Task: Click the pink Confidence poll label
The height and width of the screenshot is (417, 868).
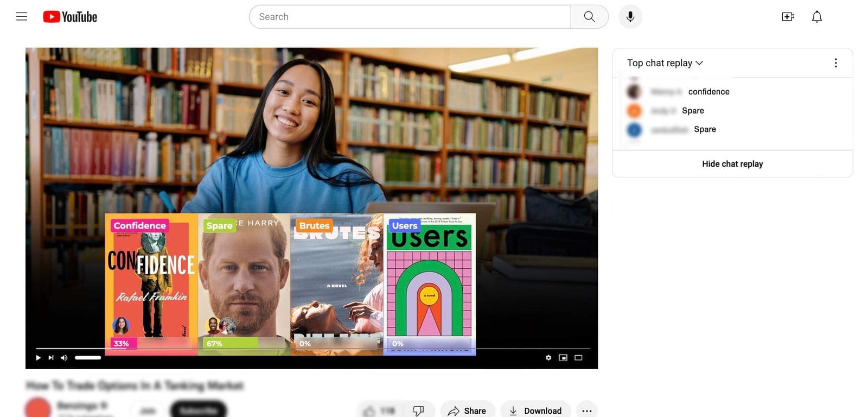Action: click(140, 225)
